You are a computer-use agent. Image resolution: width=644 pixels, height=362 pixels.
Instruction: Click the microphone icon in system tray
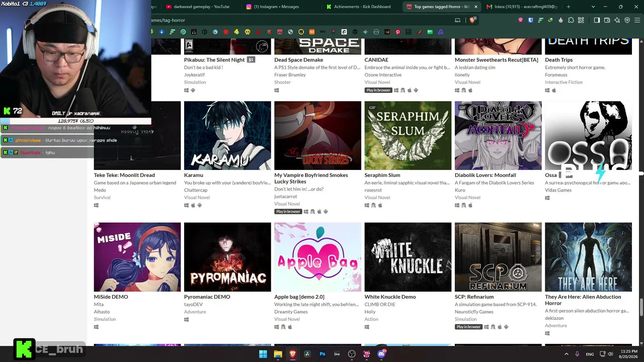tap(577, 354)
